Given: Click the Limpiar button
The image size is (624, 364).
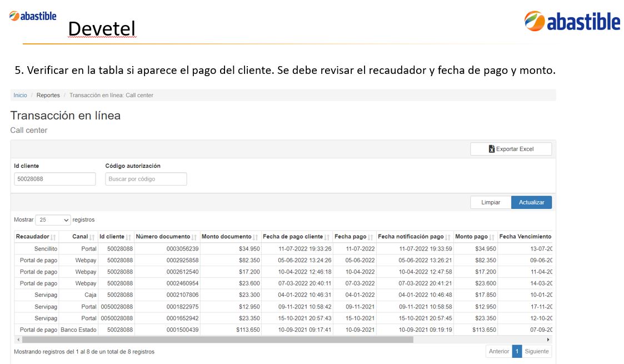Looking at the screenshot, I should click(x=491, y=202).
